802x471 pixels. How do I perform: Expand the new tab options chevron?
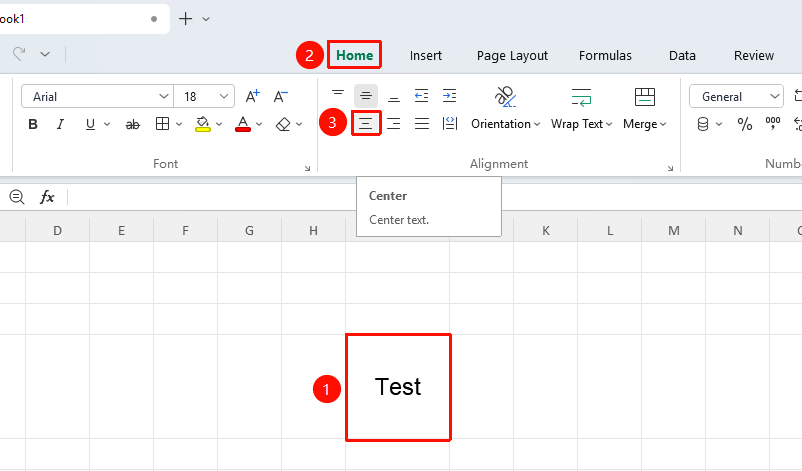pyautogui.click(x=206, y=19)
